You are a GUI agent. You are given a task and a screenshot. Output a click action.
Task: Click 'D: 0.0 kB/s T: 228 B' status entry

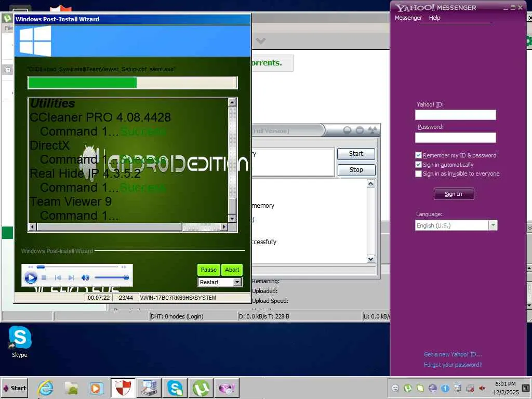[x=263, y=316]
